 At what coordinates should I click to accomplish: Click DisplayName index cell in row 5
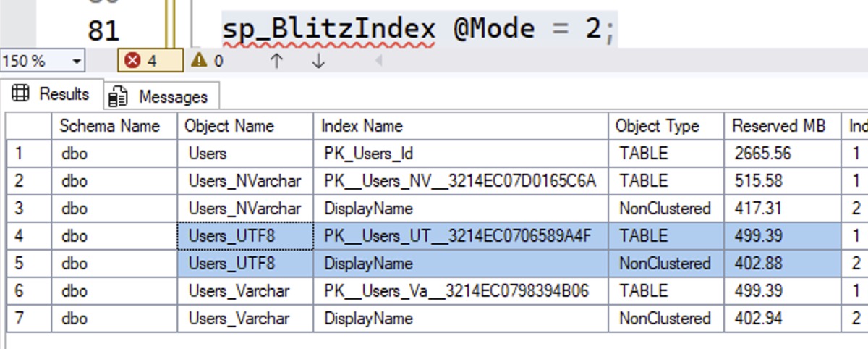click(461, 264)
